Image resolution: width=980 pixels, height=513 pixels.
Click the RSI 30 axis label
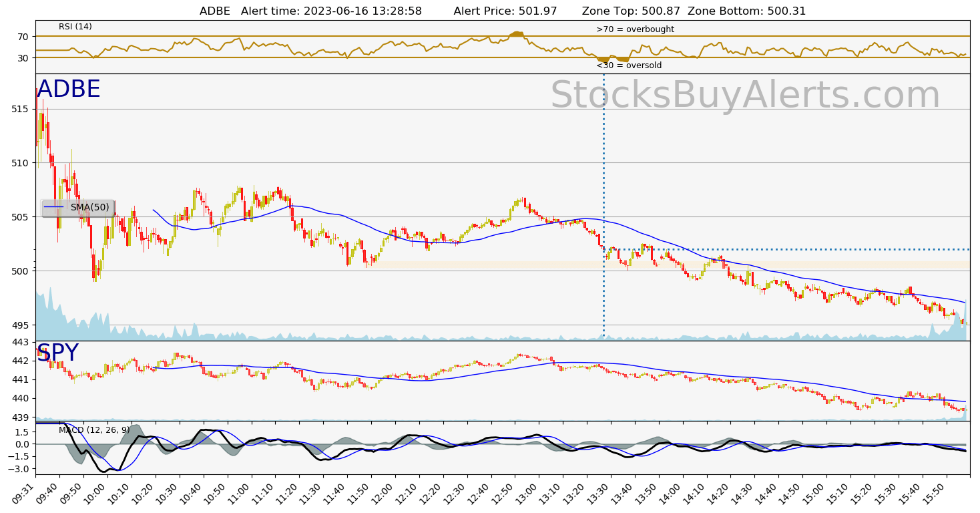pyautogui.click(x=23, y=58)
